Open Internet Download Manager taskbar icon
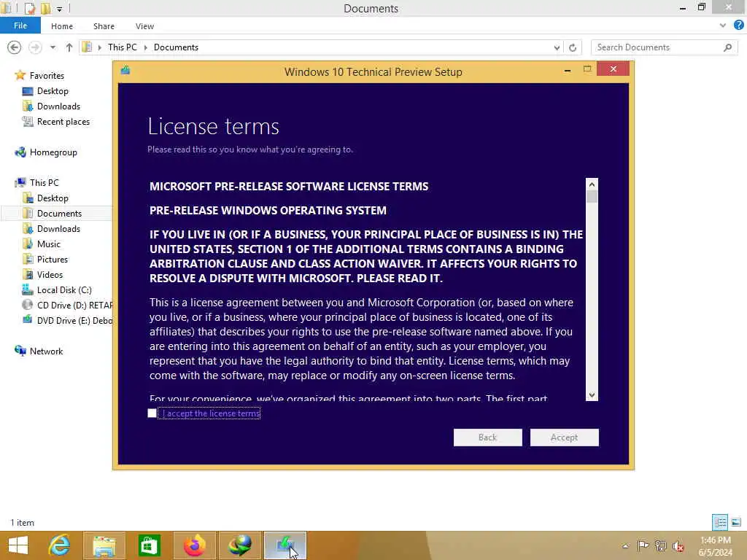 [x=239, y=545]
